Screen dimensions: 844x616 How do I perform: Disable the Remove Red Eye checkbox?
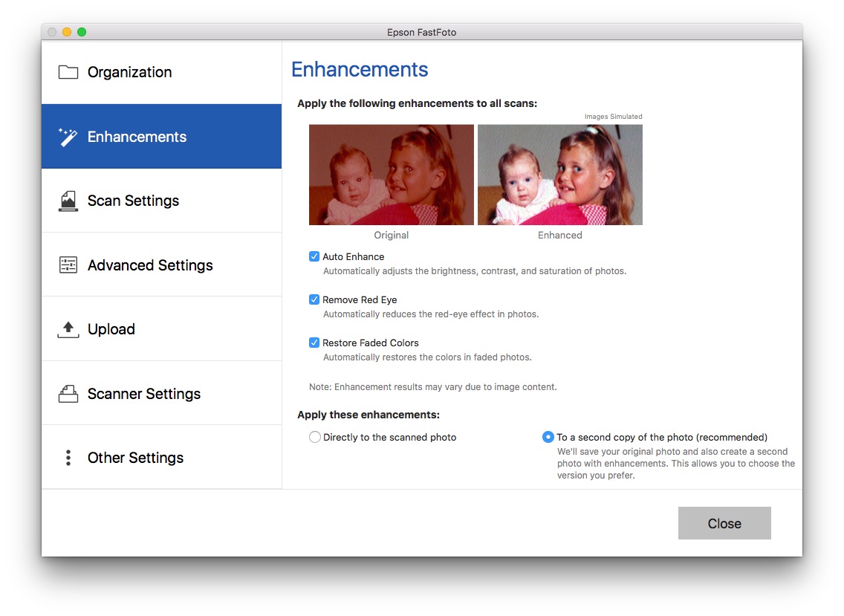[x=314, y=300]
